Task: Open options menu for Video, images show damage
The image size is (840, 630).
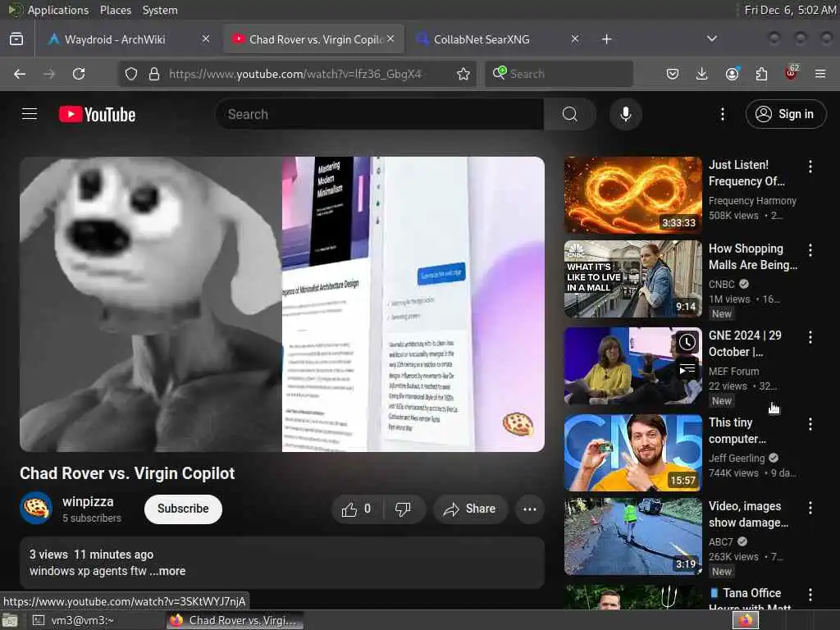Action: tap(810, 507)
